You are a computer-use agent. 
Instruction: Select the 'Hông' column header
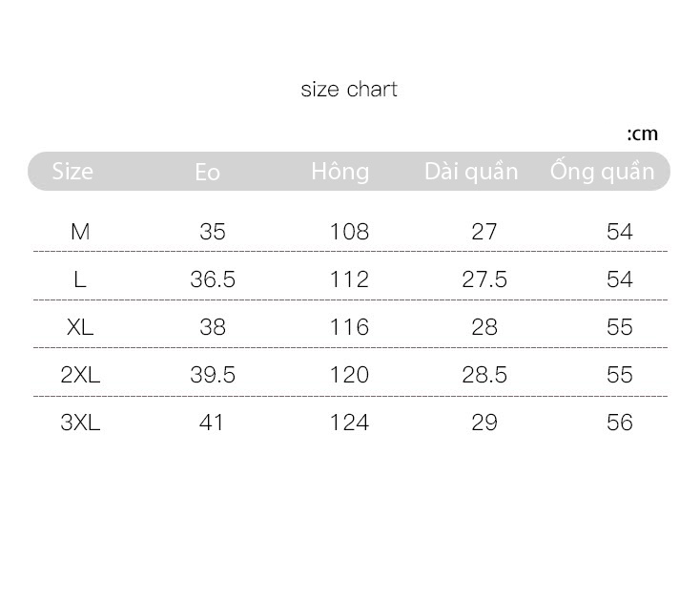click(x=340, y=172)
